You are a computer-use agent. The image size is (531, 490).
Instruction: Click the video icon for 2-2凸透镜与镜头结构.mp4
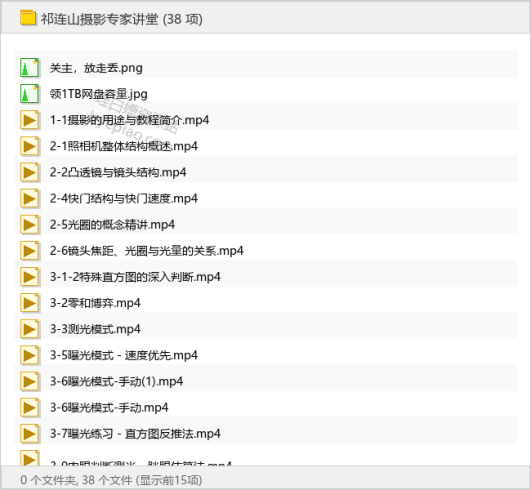pyautogui.click(x=29, y=172)
